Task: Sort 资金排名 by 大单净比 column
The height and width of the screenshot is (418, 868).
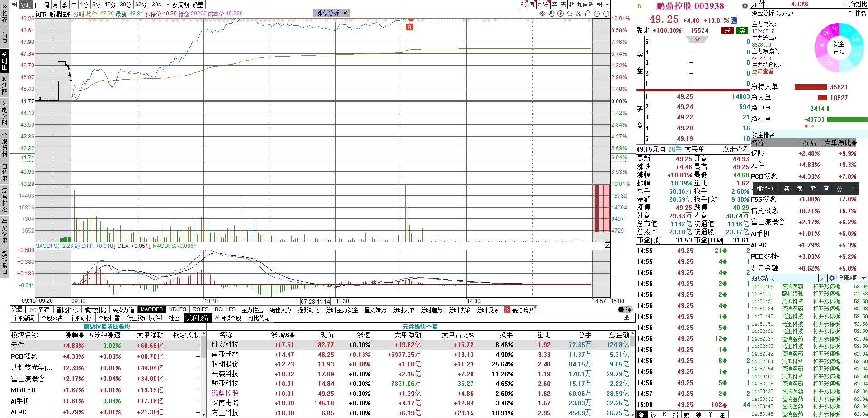Action: coord(840,142)
